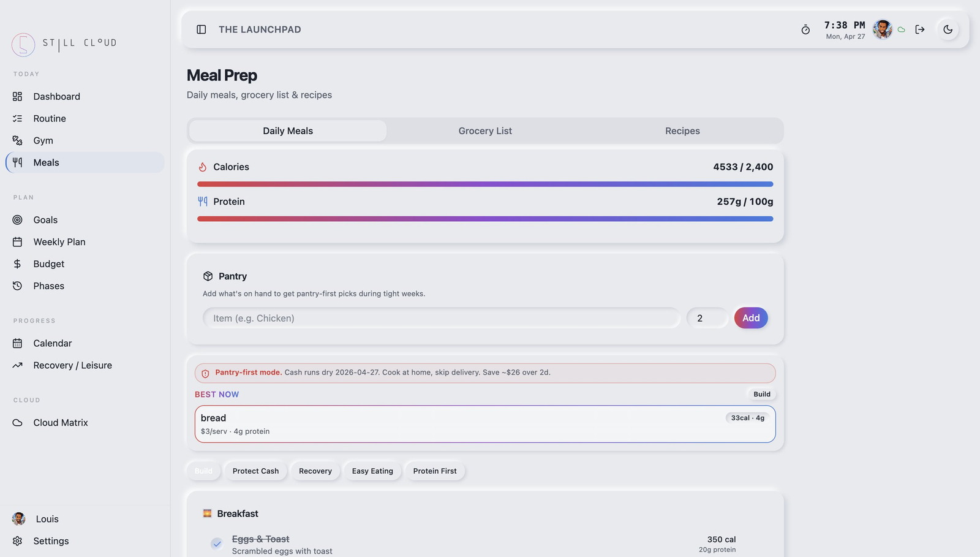Select the Protein First mode chip
This screenshot has width=980, height=557.
click(x=434, y=471)
